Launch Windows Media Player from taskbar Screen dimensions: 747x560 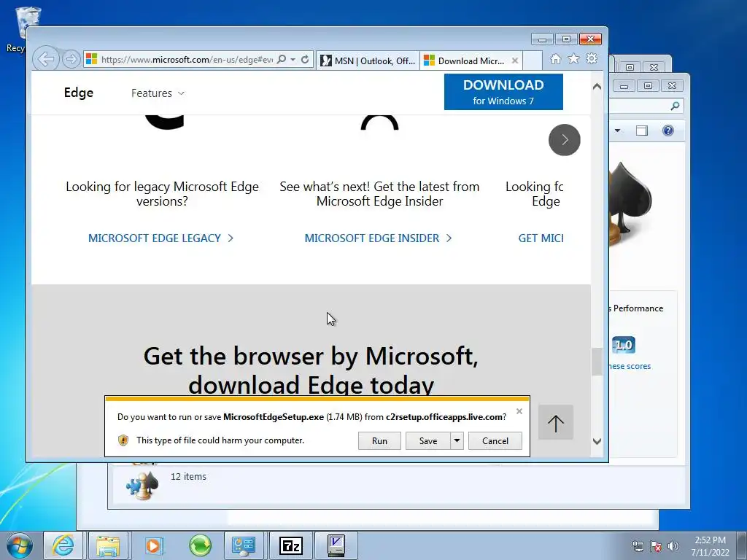click(153, 545)
